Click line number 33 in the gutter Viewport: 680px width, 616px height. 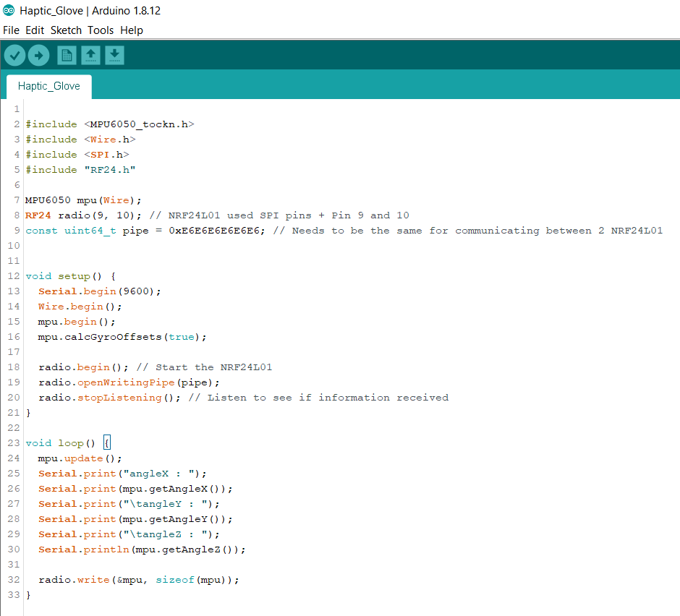pos(14,595)
